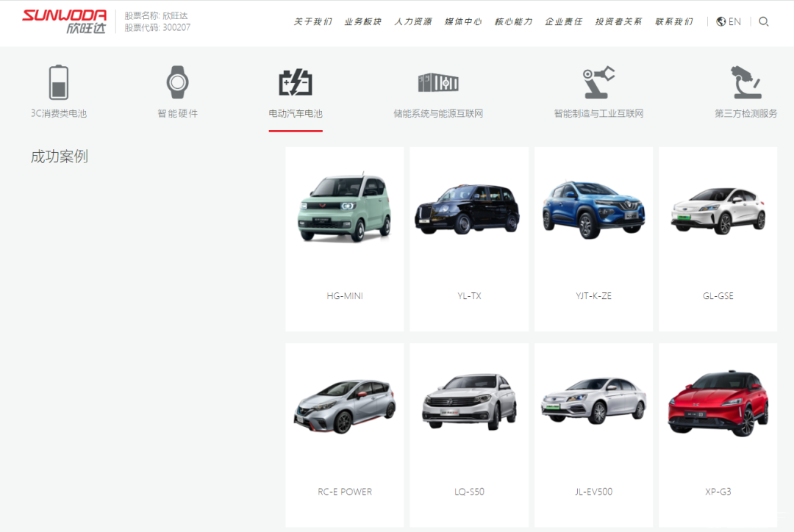The image size is (794, 532).
Task: Switch to 电动汽车电池 tab
Action: [x=296, y=113]
